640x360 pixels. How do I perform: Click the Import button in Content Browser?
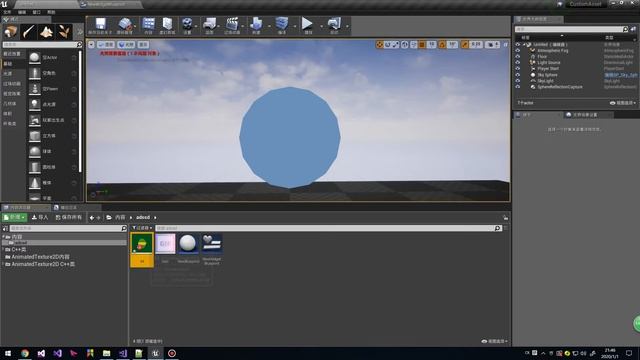pos(40,218)
